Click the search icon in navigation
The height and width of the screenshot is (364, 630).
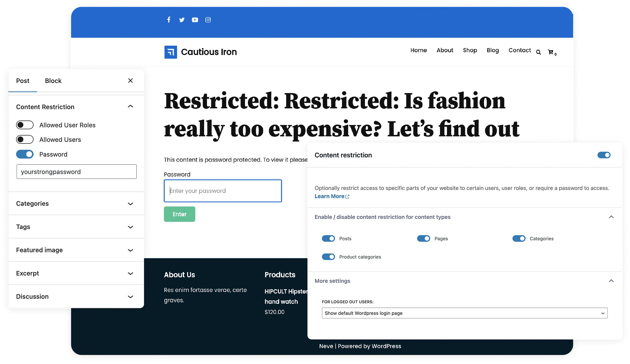[539, 51]
